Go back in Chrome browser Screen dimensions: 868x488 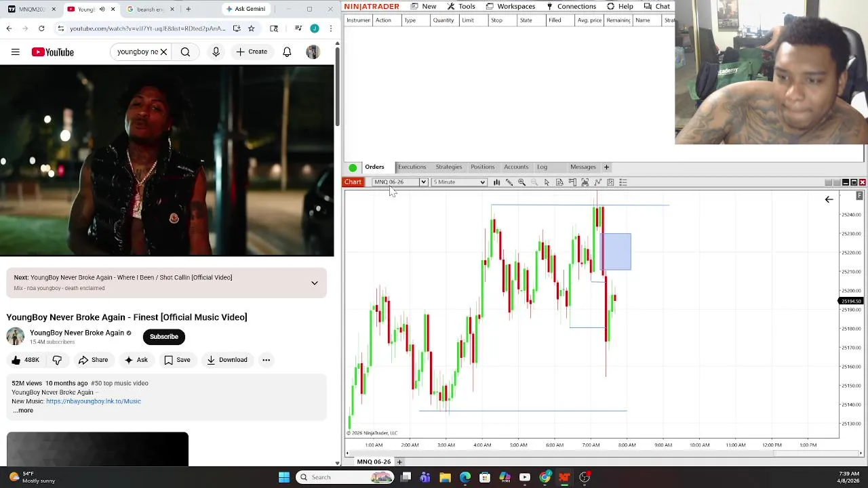point(9,28)
